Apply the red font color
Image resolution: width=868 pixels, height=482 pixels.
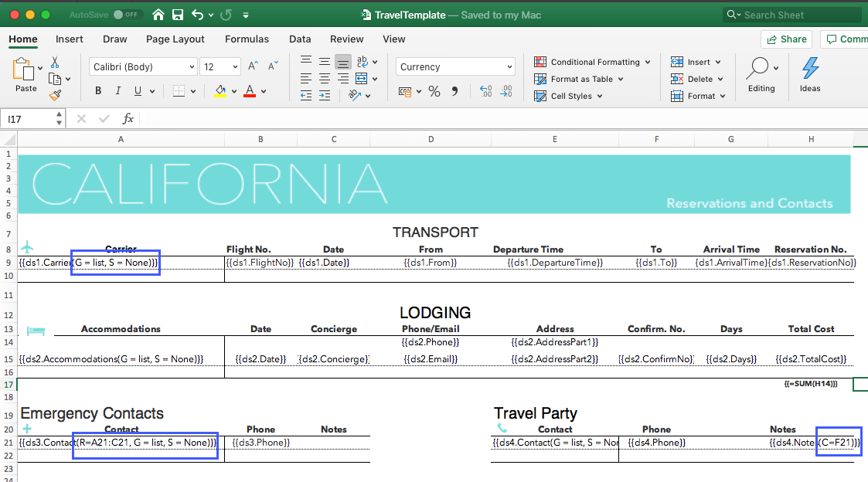[250, 90]
